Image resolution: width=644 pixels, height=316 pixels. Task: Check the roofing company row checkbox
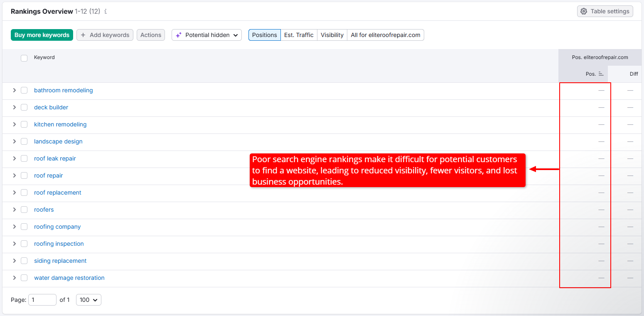pos(24,227)
